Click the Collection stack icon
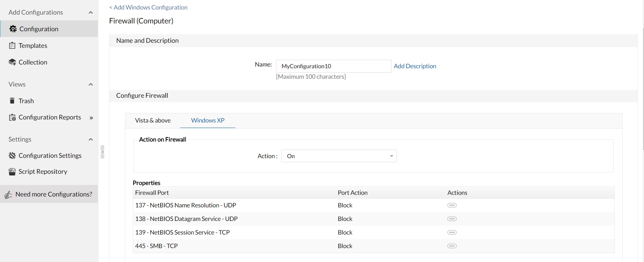Viewport: 644px width, 262px height. pos(12,62)
